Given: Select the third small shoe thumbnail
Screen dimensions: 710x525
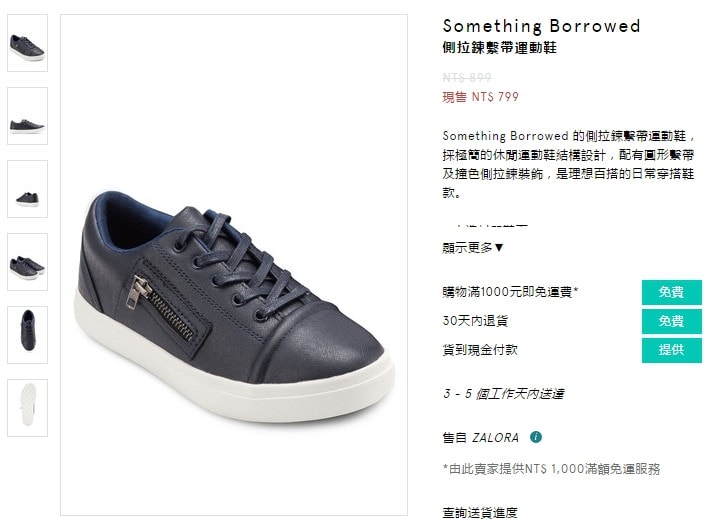Looking at the screenshot, I should 27,189.
